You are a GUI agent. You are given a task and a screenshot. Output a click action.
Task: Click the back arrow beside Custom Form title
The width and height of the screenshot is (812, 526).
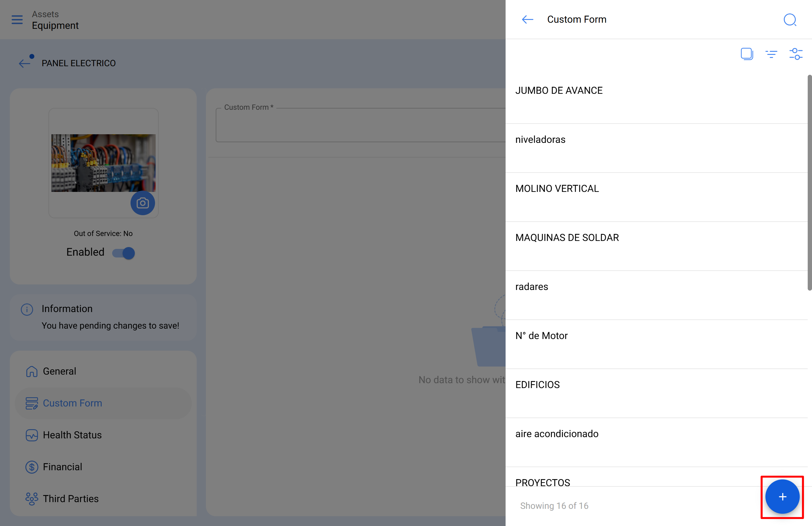pyautogui.click(x=527, y=20)
